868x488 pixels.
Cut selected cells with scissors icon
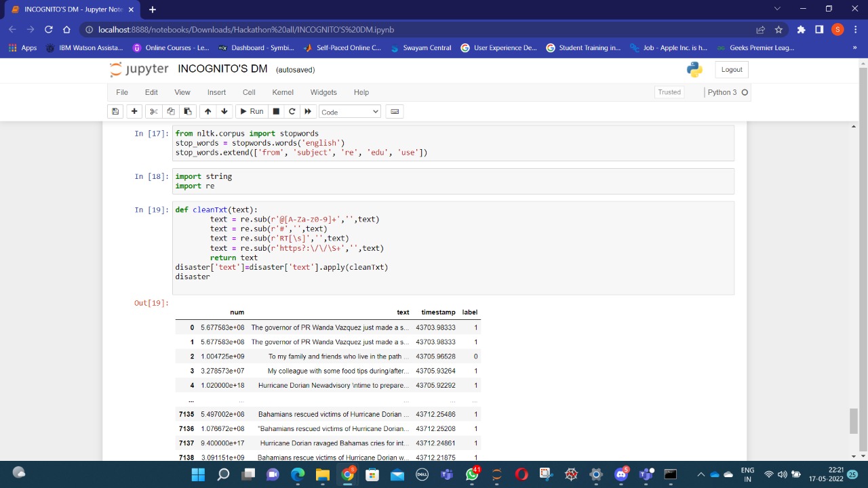pyautogui.click(x=154, y=111)
